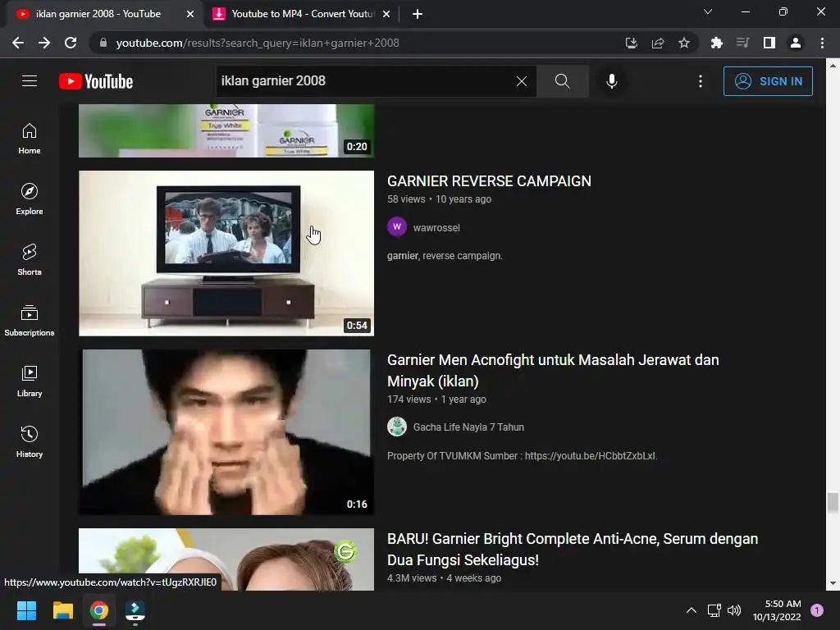This screenshot has height=630, width=840.
Task: Click the YouTube logo
Action: pyautogui.click(x=96, y=81)
